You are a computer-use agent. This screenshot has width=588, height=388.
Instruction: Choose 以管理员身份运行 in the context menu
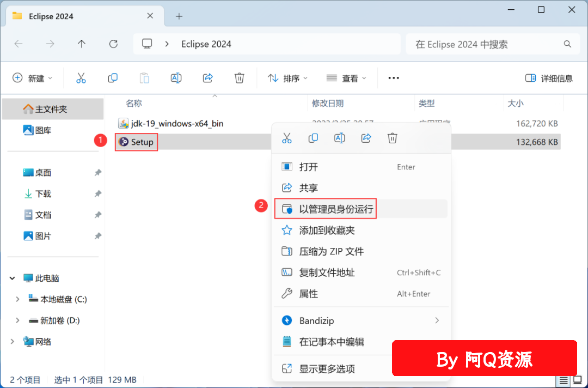click(361, 209)
